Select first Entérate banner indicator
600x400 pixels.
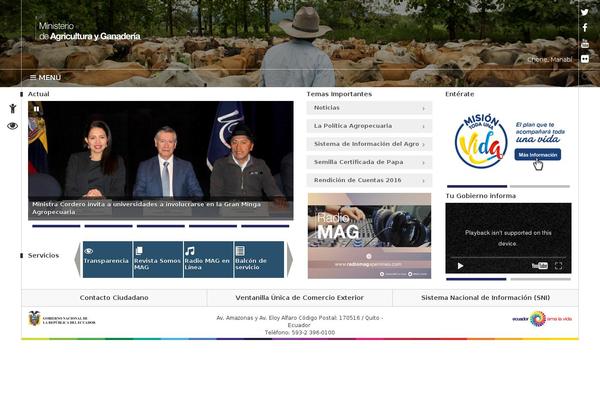(x=477, y=186)
